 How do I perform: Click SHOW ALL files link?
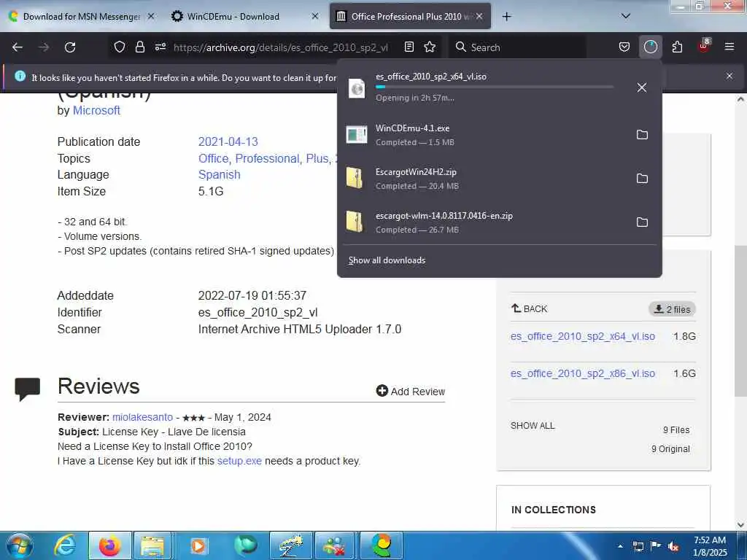(532, 426)
